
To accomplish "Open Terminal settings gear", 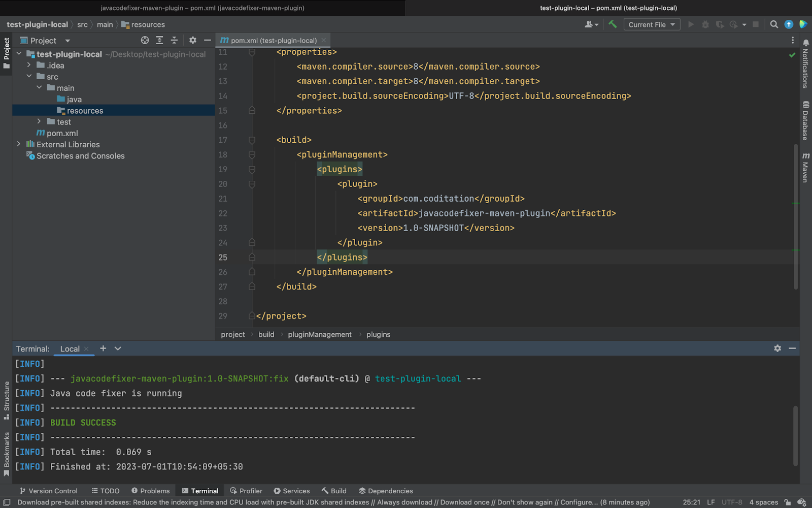I will pyautogui.click(x=777, y=348).
